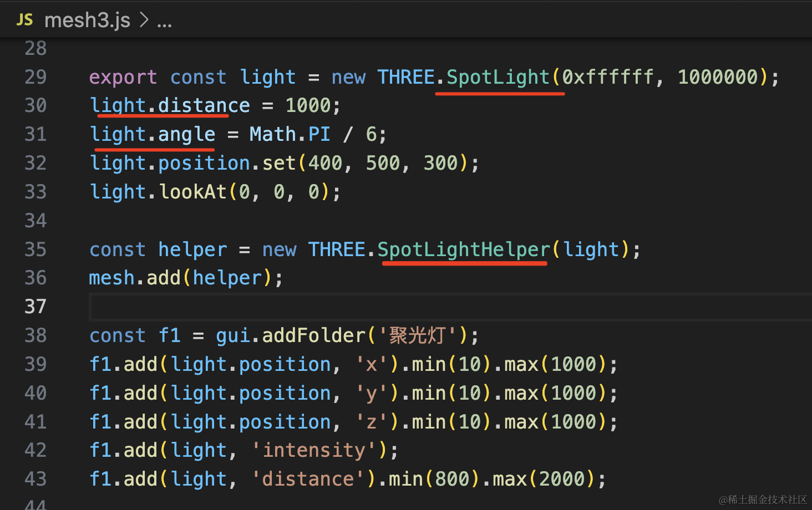Click the breadcrumb chevron after mesh3.js

(x=144, y=20)
